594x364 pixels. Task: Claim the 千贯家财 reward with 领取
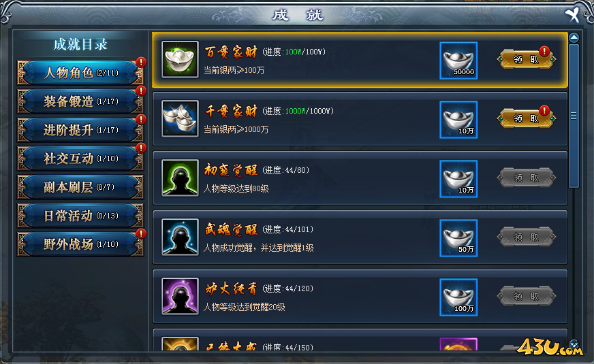pyautogui.click(x=526, y=118)
